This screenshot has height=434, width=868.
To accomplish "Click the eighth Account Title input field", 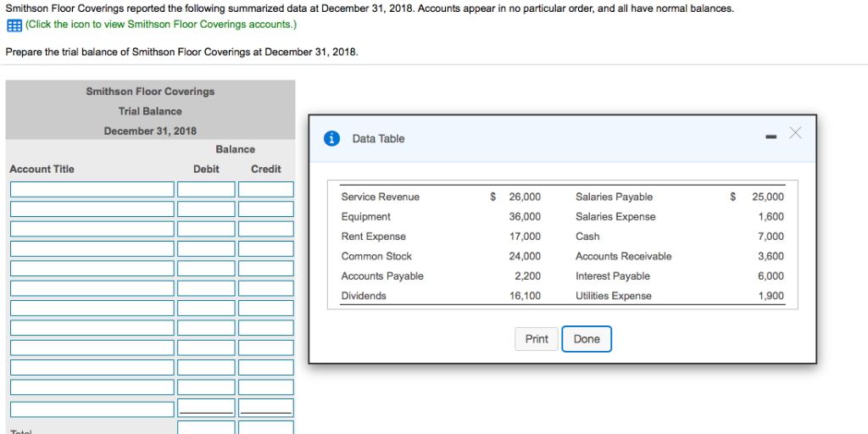I will pos(92,328).
